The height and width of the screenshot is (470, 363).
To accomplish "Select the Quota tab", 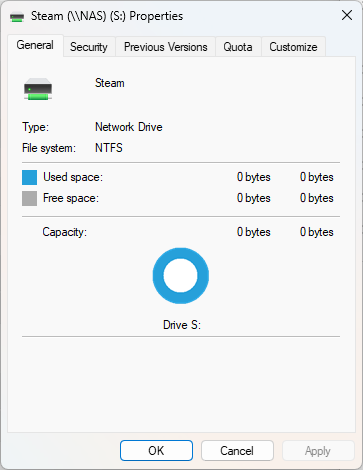I will [x=238, y=47].
